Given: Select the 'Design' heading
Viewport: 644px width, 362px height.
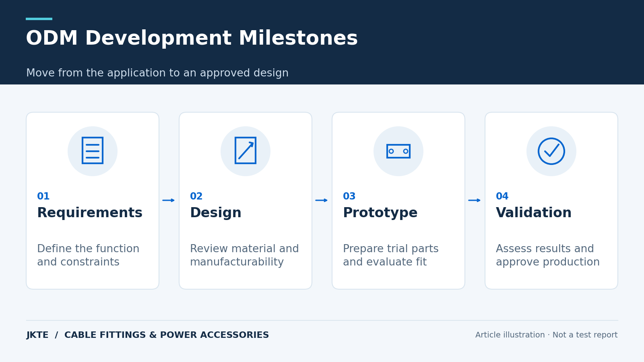Looking at the screenshot, I should click(x=216, y=213).
